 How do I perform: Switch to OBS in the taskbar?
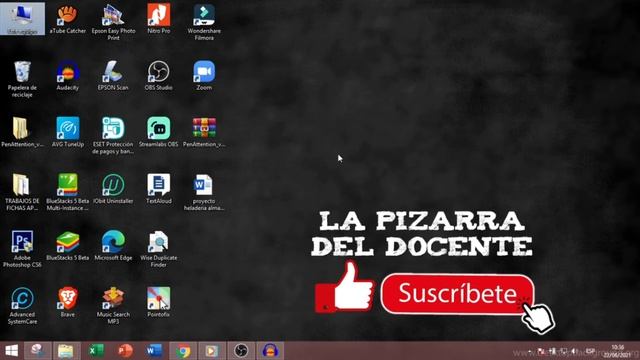pos(241,351)
